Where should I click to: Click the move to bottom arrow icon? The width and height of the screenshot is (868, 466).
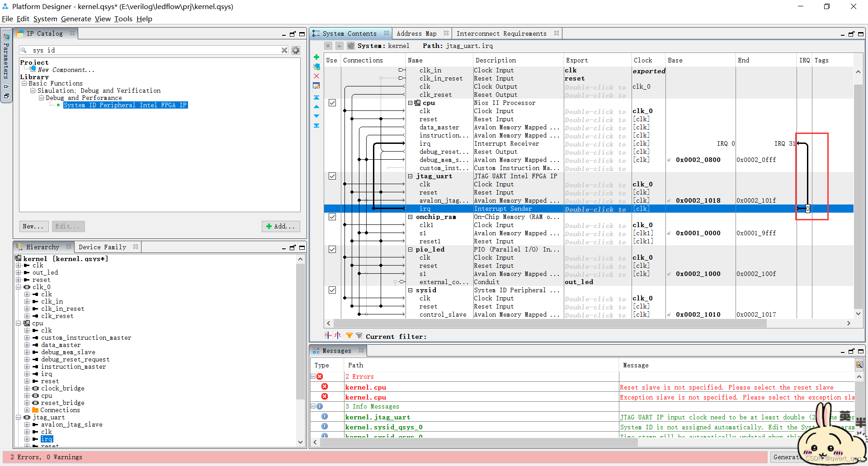click(316, 125)
